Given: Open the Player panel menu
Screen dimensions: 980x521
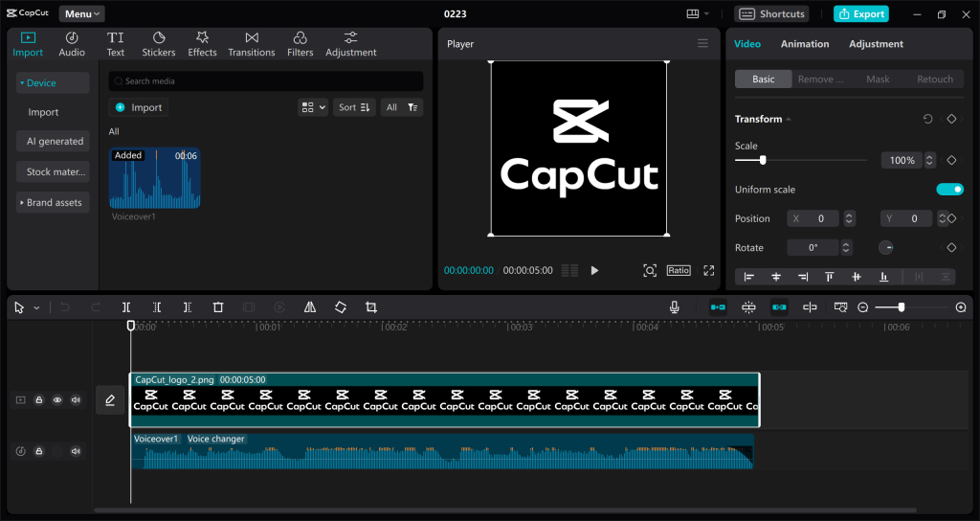Looking at the screenshot, I should point(703,43).
